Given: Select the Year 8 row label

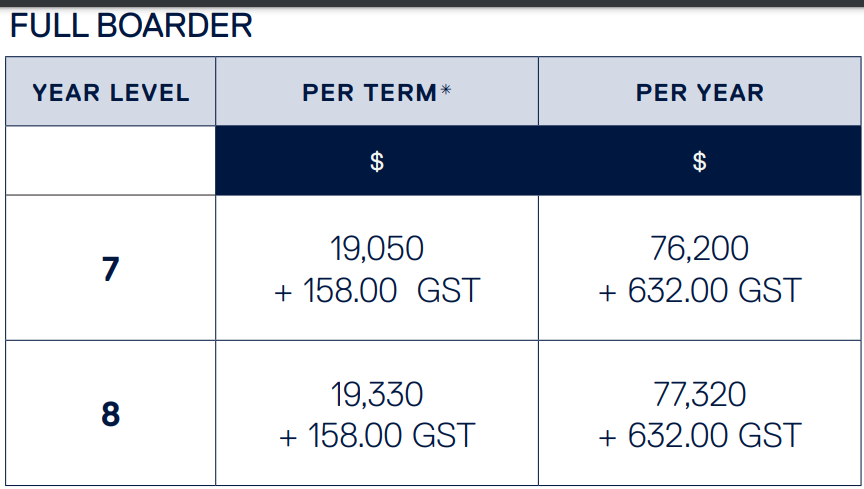Looking at the screenshot, I should (x=111, y=414).
